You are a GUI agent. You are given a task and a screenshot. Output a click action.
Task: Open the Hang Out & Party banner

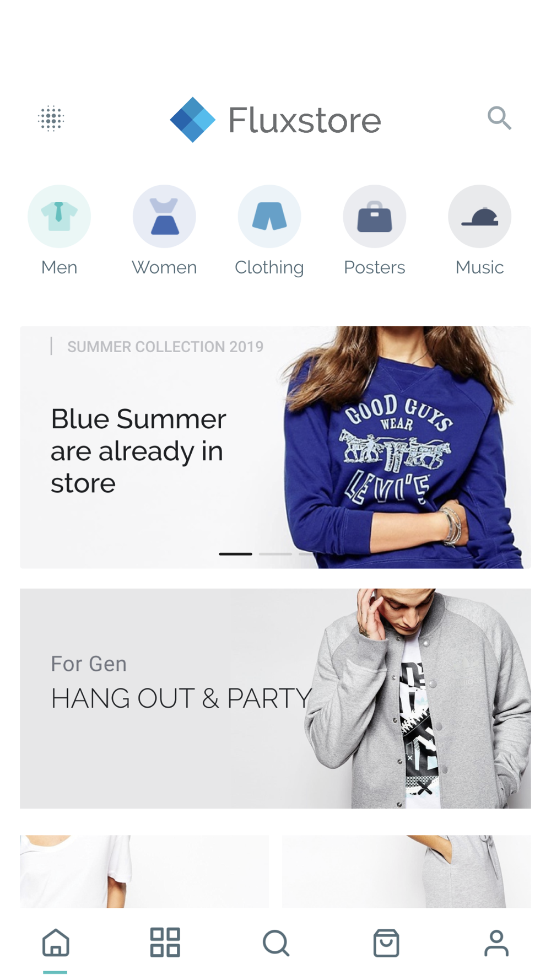[275, 698]
